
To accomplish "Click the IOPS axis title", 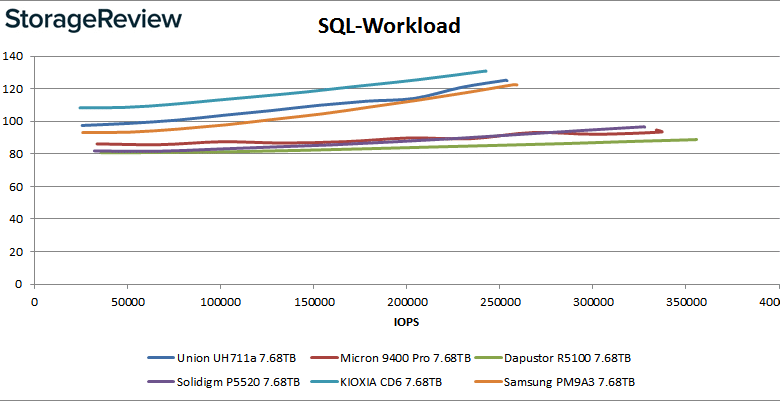I will point(406,322).
